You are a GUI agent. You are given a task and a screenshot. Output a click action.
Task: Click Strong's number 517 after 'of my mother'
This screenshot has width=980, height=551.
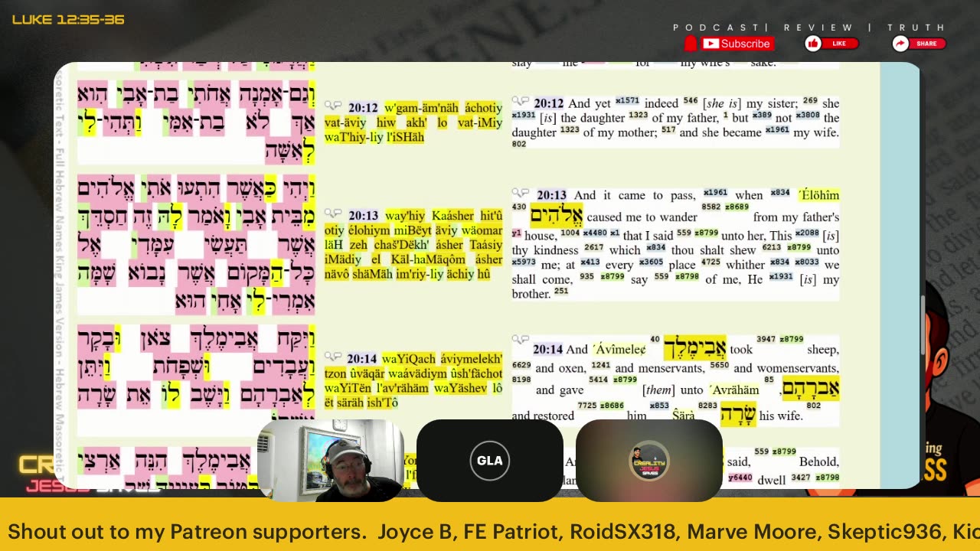point(668,129)
